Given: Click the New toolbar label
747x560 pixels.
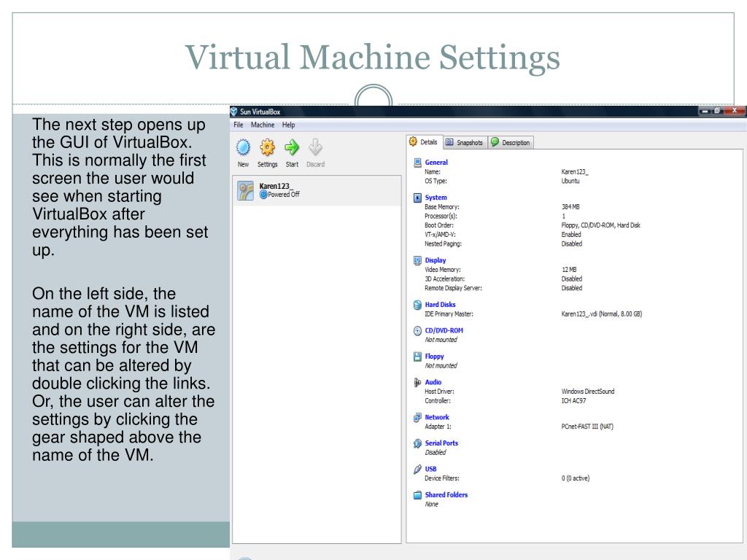Looking at the screenshot, I should point(243,164).
